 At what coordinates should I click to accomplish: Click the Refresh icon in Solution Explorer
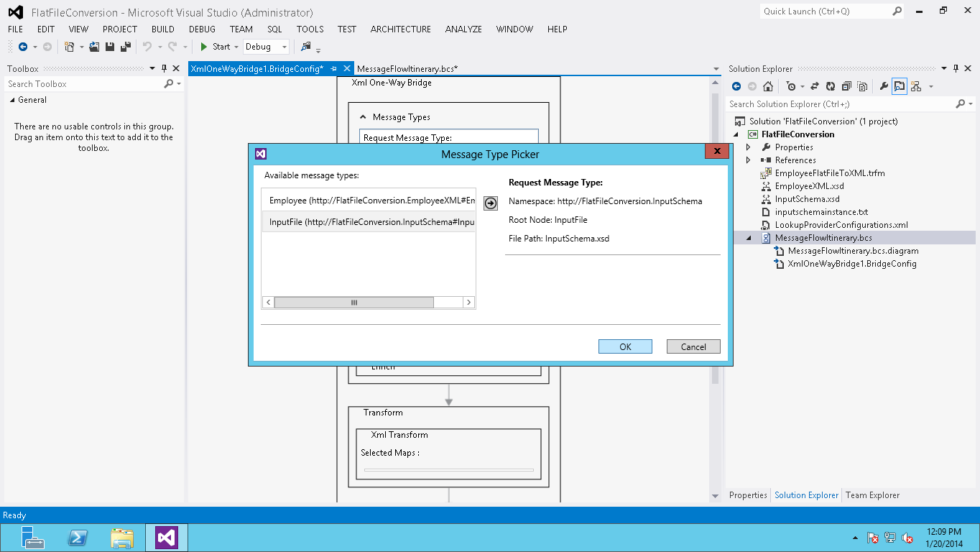[830, 86]
